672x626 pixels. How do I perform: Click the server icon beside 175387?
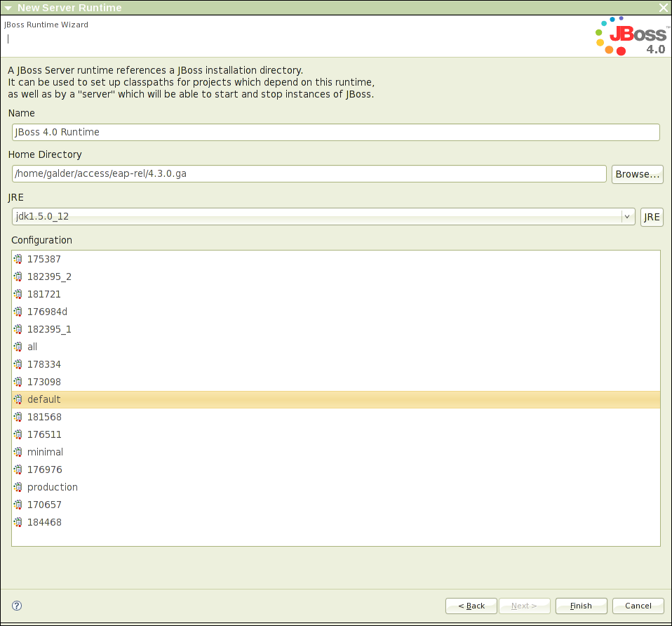click(x=18, y=259)
